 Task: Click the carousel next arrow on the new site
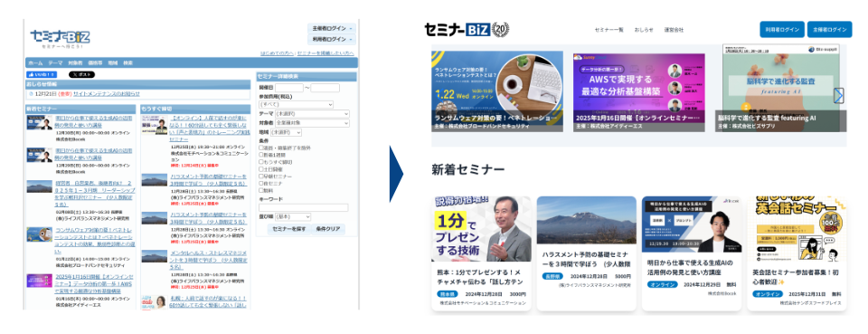[838, 96]
